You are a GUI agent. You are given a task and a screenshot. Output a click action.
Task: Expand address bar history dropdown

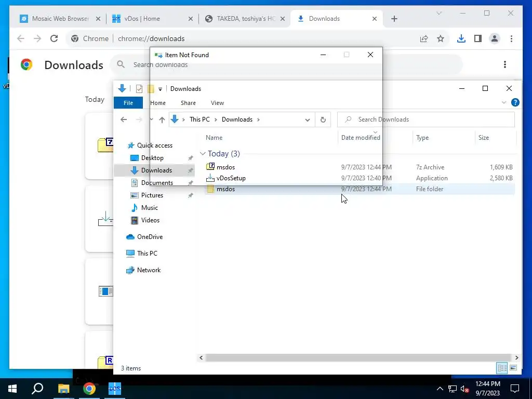[x=308, y=120]
